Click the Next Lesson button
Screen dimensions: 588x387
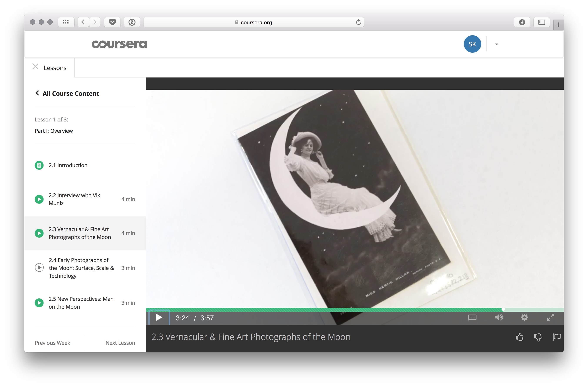[120, 343]
